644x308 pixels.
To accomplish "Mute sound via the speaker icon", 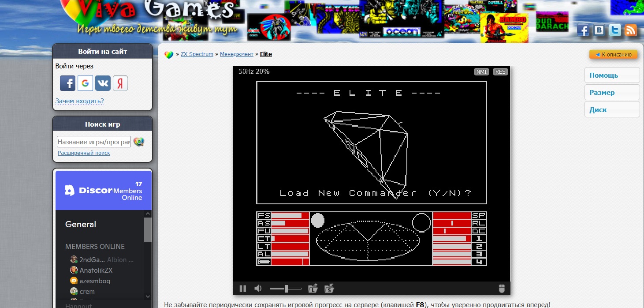I will pos(258,289).
